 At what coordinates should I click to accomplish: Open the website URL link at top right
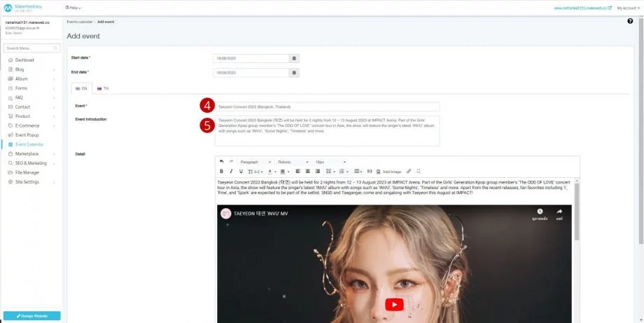pos(582,8)
